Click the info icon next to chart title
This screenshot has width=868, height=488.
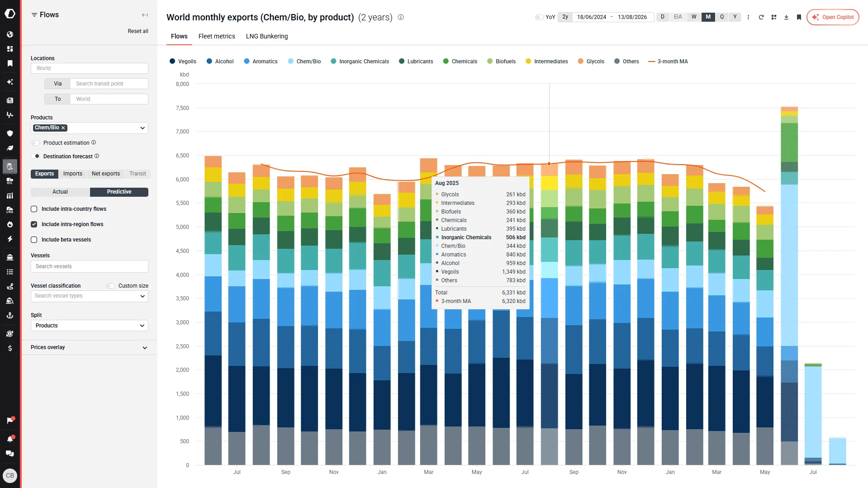tap(401, 17)
